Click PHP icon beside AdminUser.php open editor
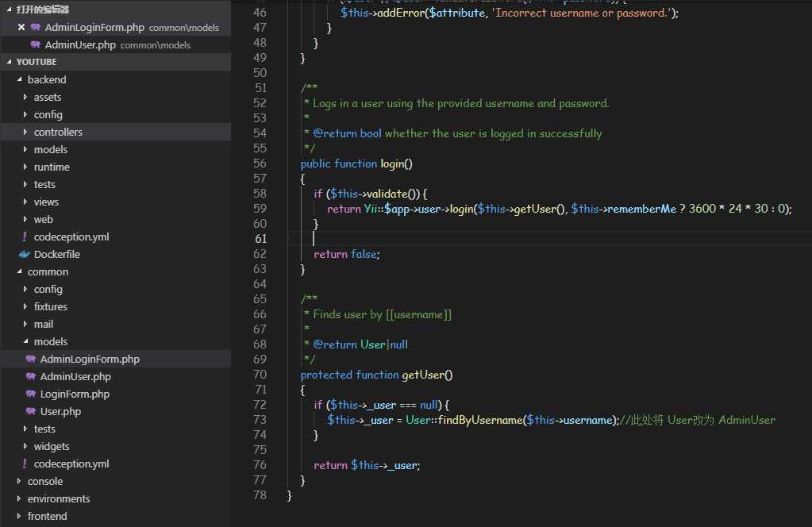The width and height of the screenshot is (812, 527). (x=35, y=44)
